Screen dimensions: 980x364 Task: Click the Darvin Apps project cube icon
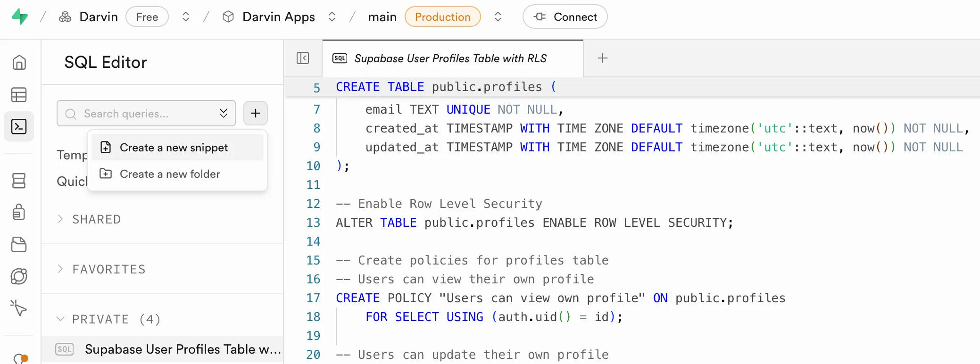tap(228, 17)
